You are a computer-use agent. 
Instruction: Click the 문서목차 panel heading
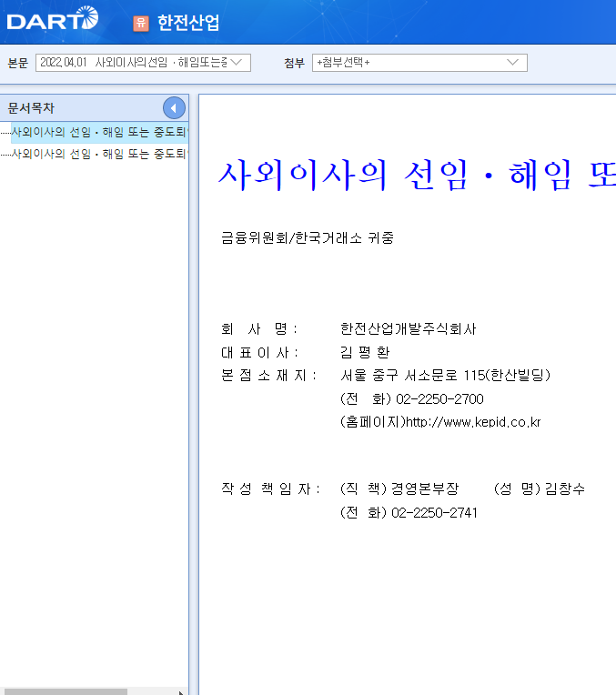tap(31, 107)
